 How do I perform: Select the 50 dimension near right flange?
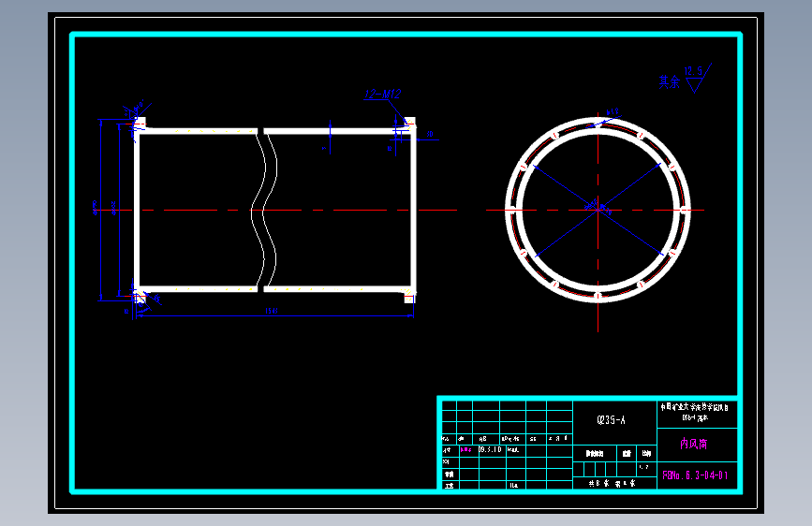point(429,134)
